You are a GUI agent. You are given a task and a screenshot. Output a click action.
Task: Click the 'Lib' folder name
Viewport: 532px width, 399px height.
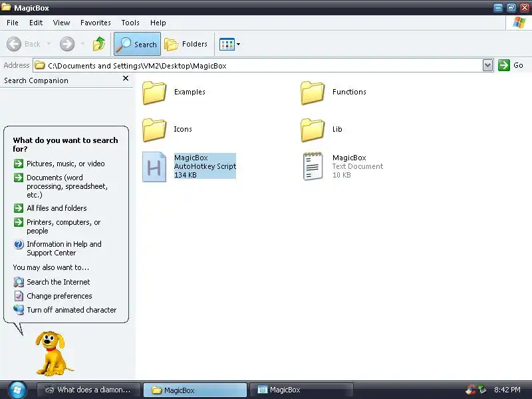[x=337, y=129]
